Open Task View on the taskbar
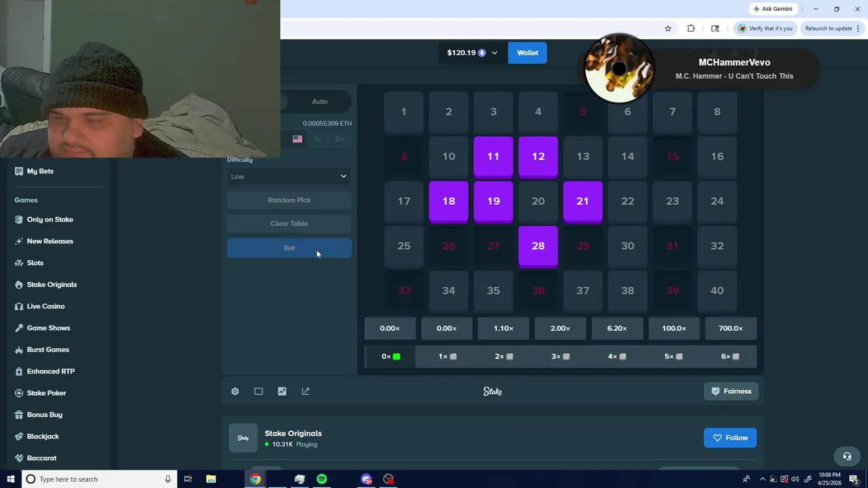The height and width of the screenshot is (488, 868). coord(188,479)
